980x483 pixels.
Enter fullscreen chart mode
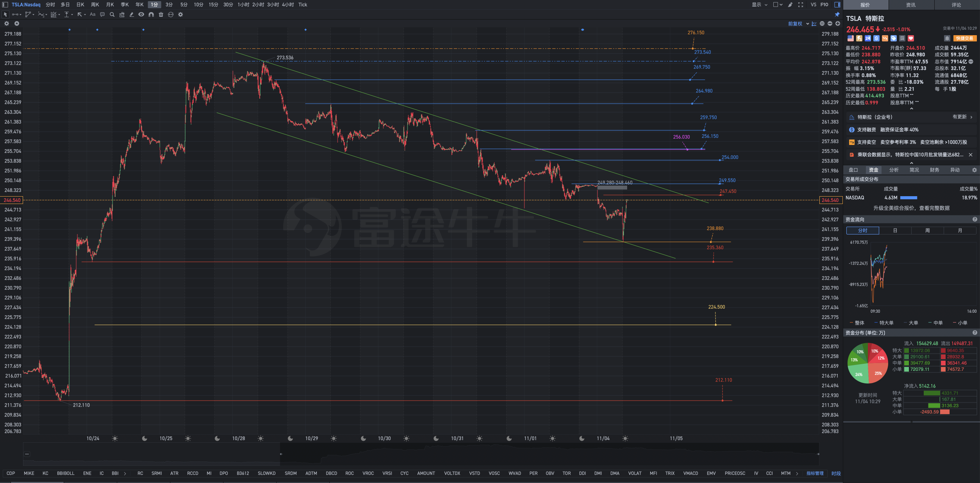click(801, 5)
